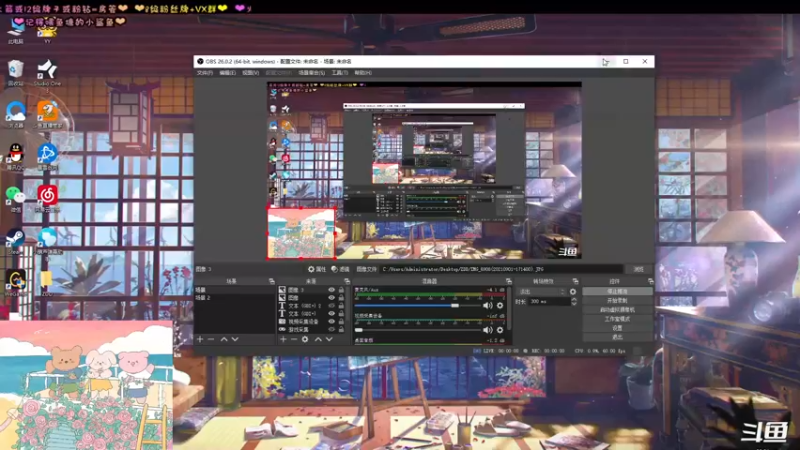The height and width of the screenshot is (450, 800).
Task: Open source properties gear in sources toolbar
Action: 305,339
